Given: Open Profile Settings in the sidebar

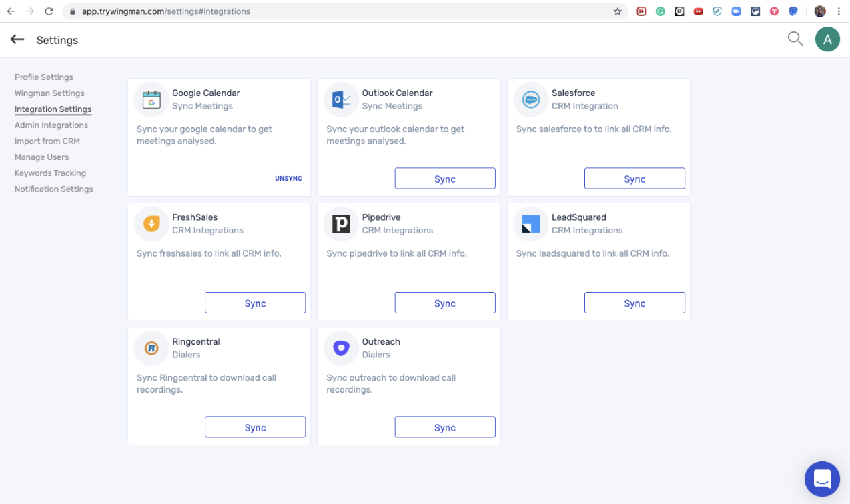Looking at the screenshot, I should pos(44,77).
